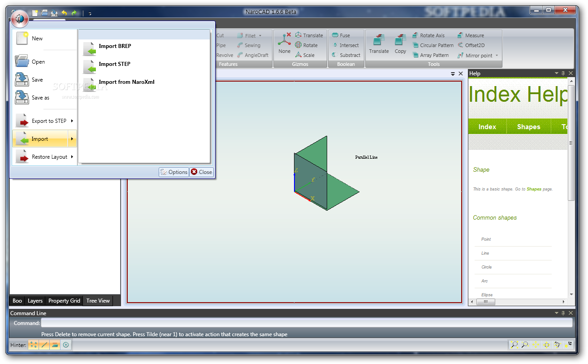Focus the Command input field
This screenshot has width=588, height=364.
coord(307,323)
